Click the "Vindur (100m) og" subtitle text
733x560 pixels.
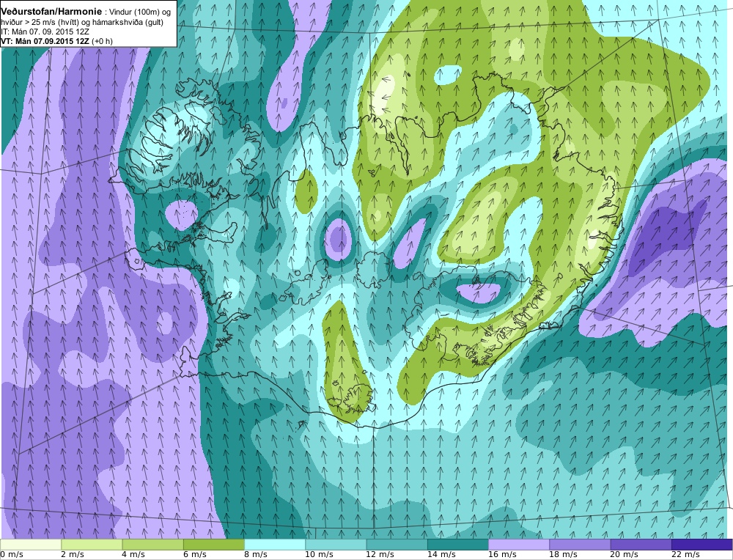[140, 12]
